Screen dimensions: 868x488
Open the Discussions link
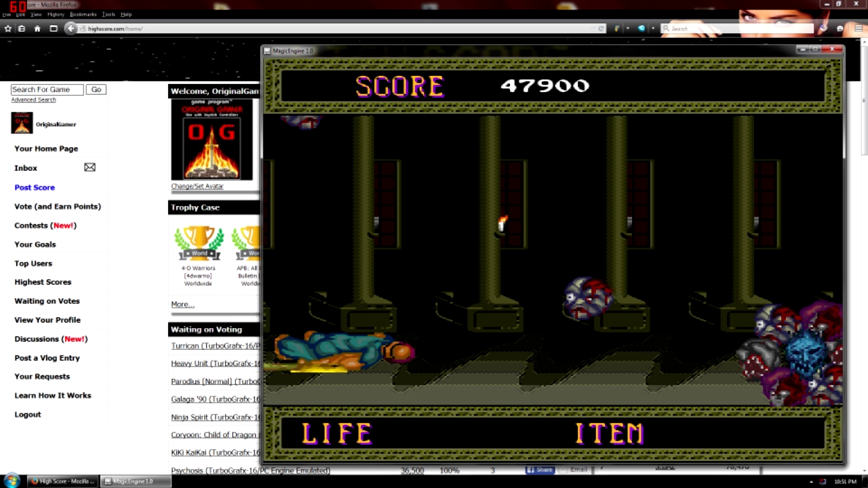pos(51,339)
